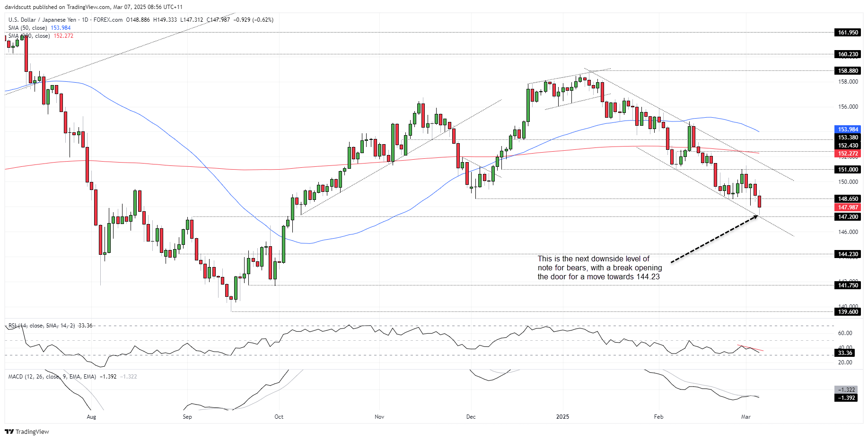Screen dimensions: 868x440
Task: Click the blue 153.984 SMA price tag
Action: click(x=848, y=129)
